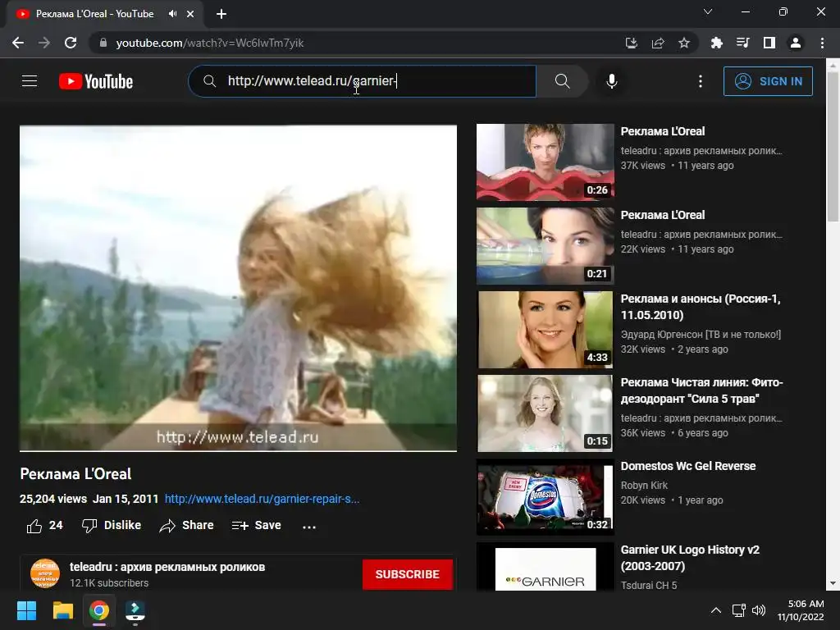This screenshot has width=840, height=630.
Task: Open the media control icon
Action: point(743,43)
